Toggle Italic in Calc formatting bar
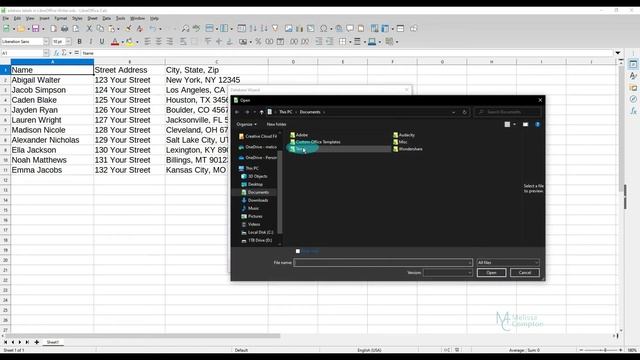Viewport: 640px width, 360px height. click(91, 42)
